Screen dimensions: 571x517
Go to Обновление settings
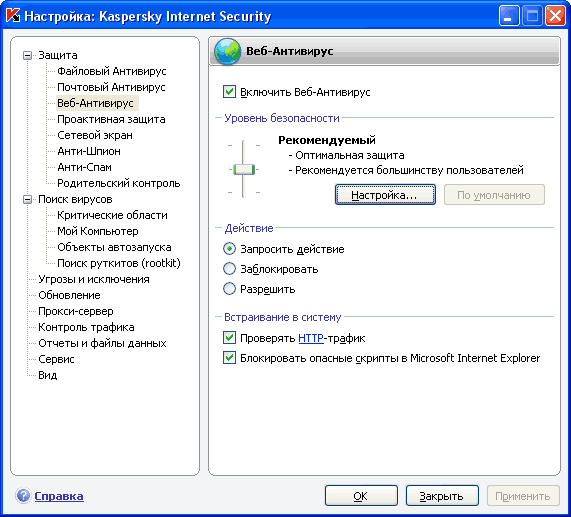pyautogui.click(x=69, y=295)
